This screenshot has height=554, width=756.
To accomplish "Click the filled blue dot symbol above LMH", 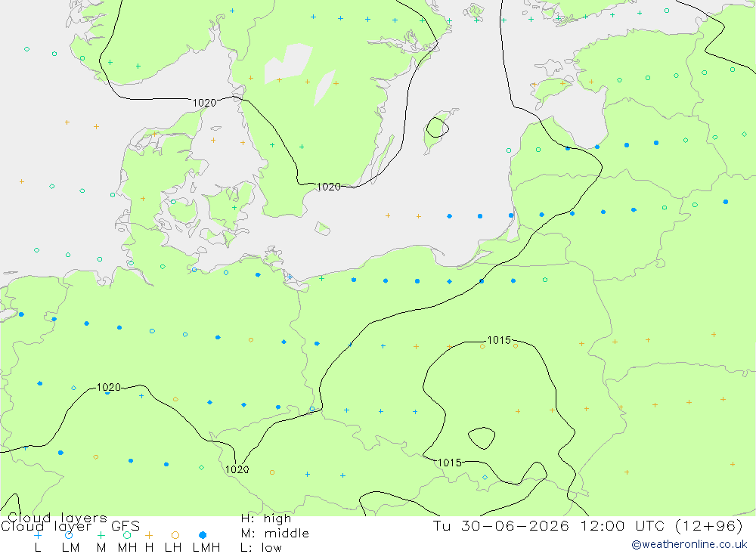I will [x=203, y=535].
